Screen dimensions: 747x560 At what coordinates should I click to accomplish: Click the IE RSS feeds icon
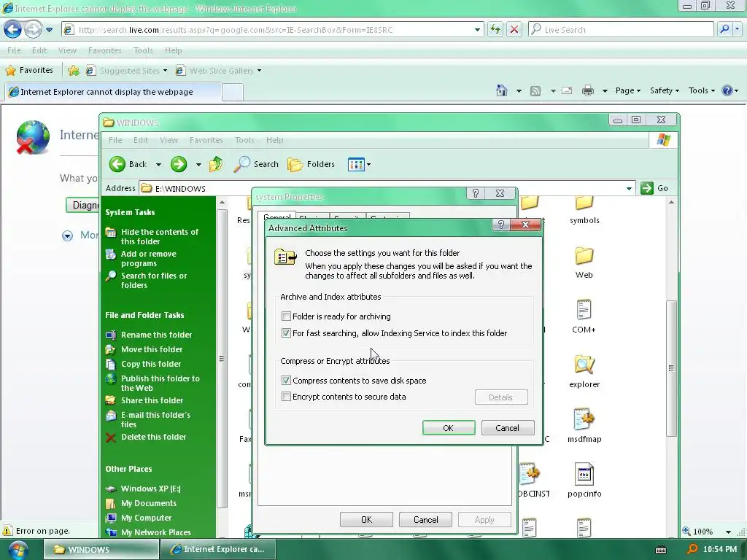[x=535, y=91]
